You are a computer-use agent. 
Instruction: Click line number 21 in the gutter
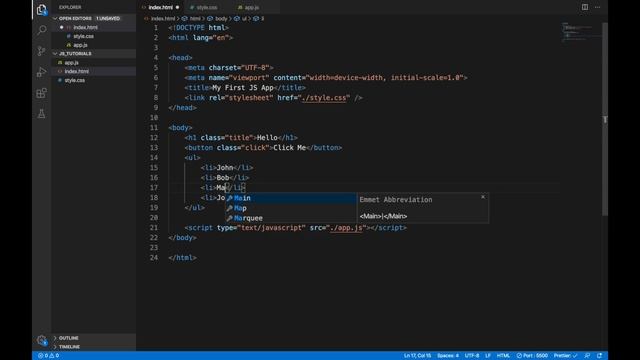(153, 228)
